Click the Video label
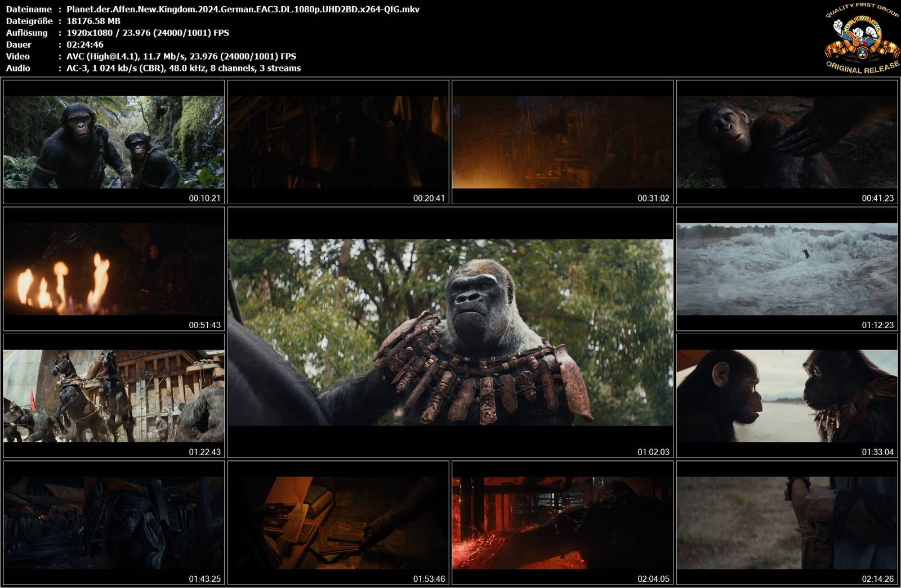Image resolution: width=901 pixels, height=588 pixels. 18,56
